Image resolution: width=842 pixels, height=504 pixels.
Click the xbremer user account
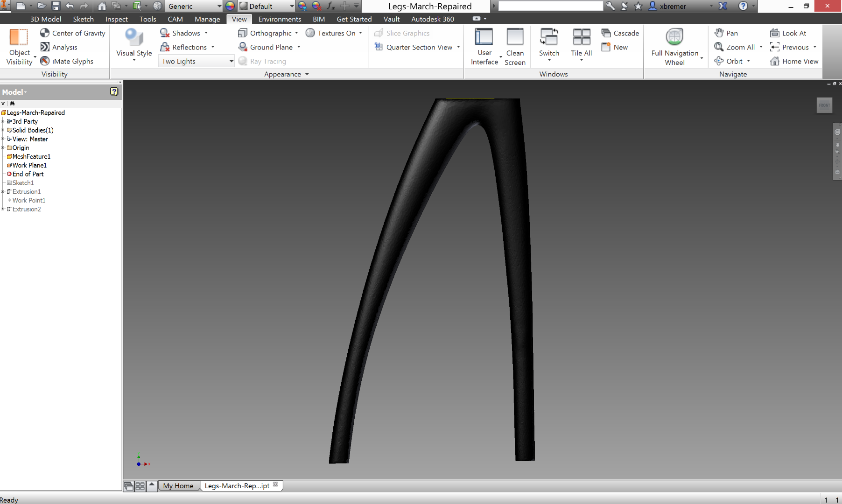(667, 6)
